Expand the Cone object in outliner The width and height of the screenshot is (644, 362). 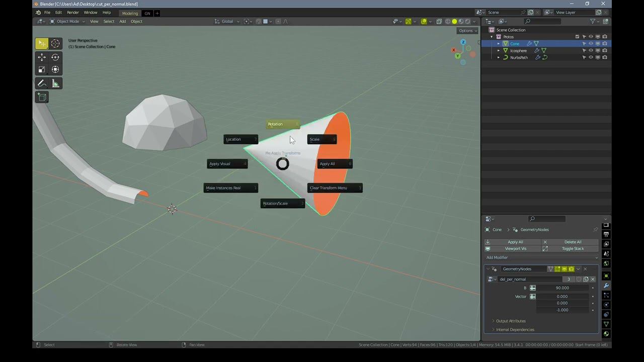pos(499,44)
